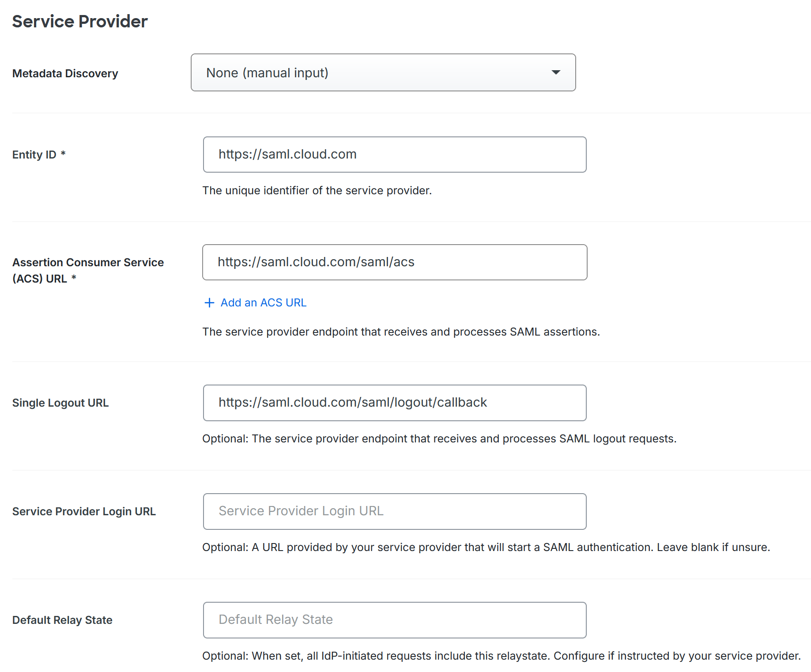811x672 pixels.
Task: Click the Service Provider heading
Action: click(x=80, y=21)
